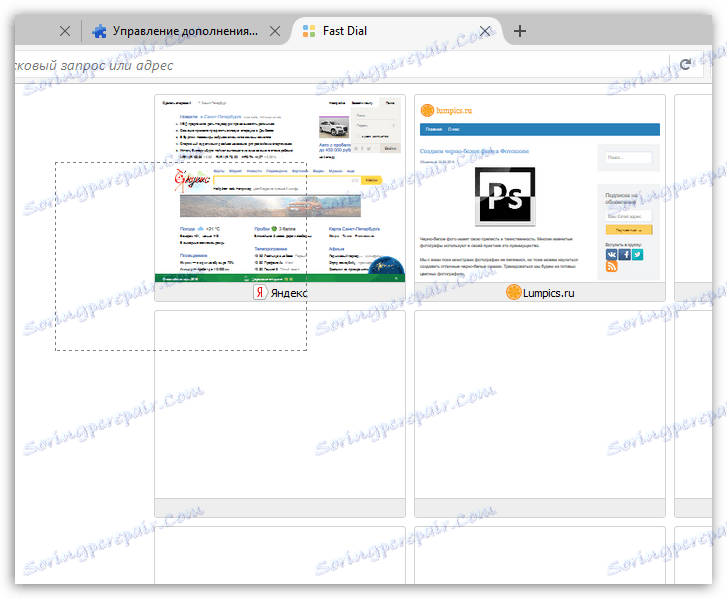This screenshot has width=727, height=599.
Task: Reload the page with refresh icon
Action: pyautogui.click(x=685, y=64)
